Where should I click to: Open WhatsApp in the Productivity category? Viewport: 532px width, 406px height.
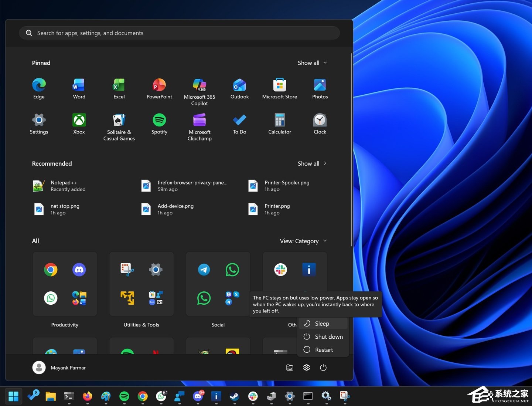(x=51, y=298)
